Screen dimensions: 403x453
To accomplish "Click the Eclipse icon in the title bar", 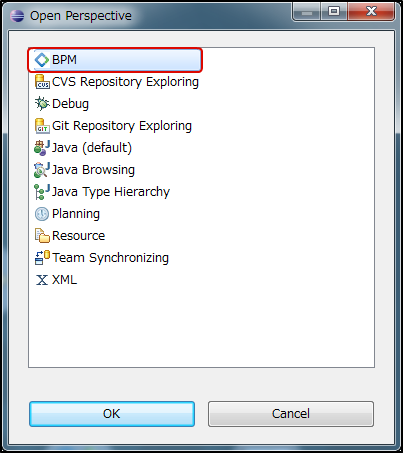I will (x=17, y=16).
